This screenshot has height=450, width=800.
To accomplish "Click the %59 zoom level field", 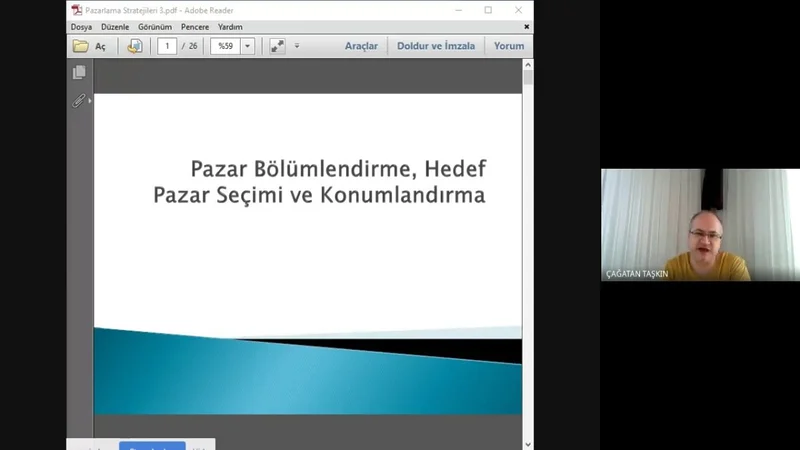I will tap(226, 46).
